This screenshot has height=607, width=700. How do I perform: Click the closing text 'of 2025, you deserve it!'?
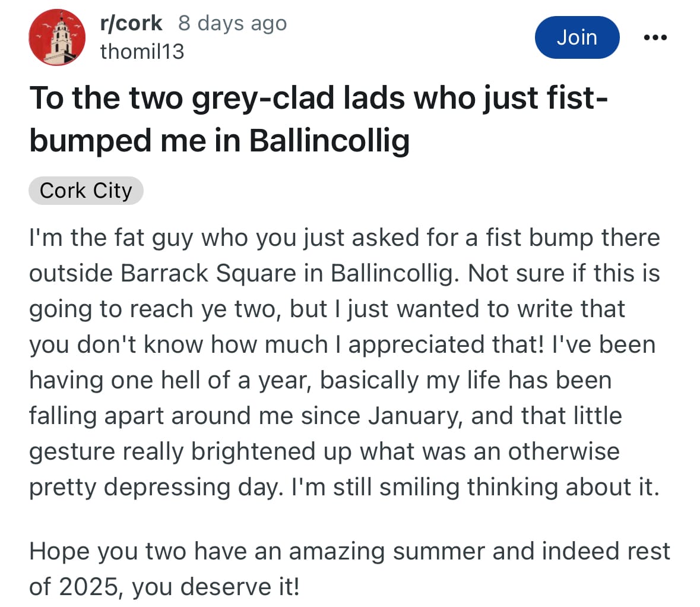coord(164,587)
